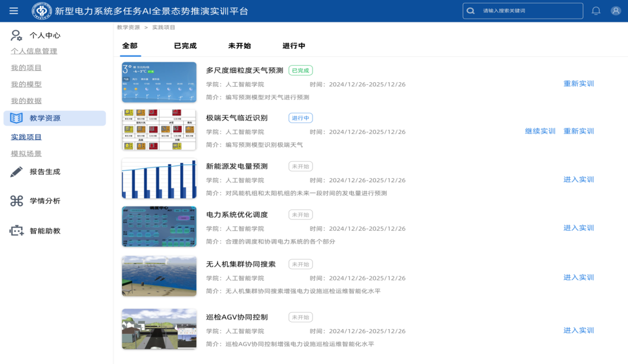Click the 报告生成 pencil icon

17,172
